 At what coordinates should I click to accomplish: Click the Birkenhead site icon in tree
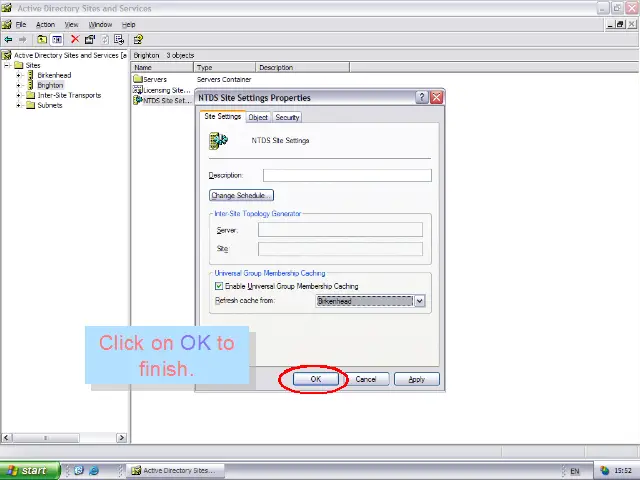click(31, 75)
